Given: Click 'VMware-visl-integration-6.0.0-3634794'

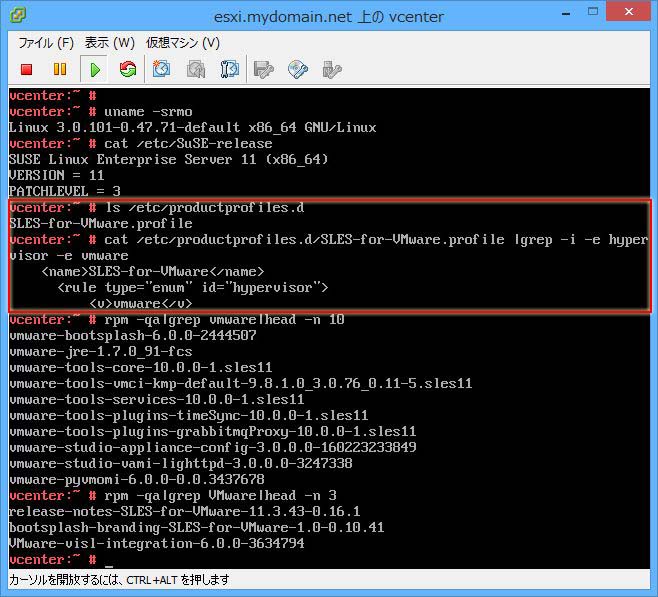Looking at the screenshot, I should [x=157, y=543].
